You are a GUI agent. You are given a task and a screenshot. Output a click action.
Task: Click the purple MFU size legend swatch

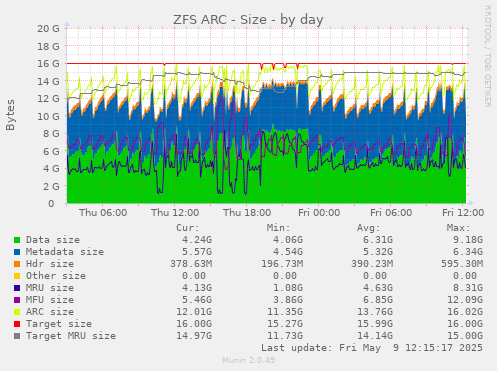(17, 300)
